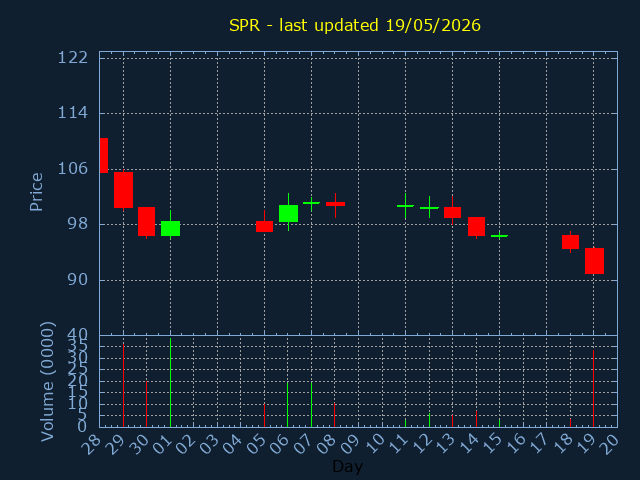Select the red candlestick for day 29
640x480 pixels.
(123, 190)
